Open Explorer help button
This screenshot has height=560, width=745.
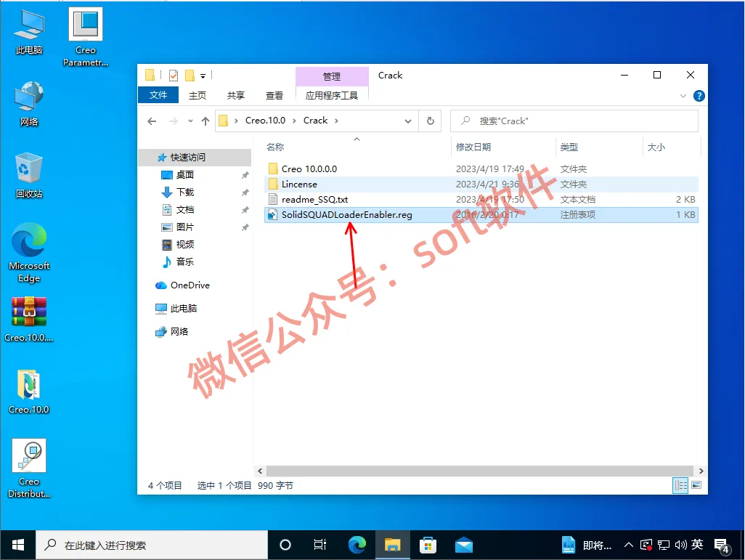click(699, 96)
